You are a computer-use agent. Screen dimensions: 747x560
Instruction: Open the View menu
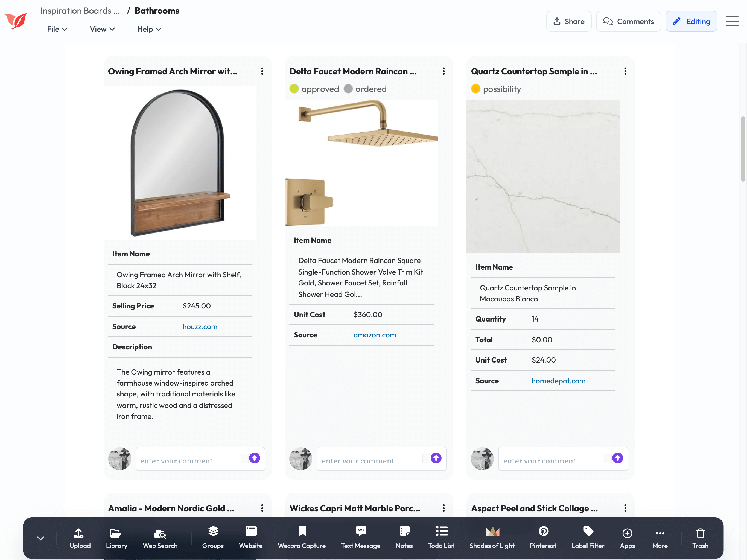point(102,29)
